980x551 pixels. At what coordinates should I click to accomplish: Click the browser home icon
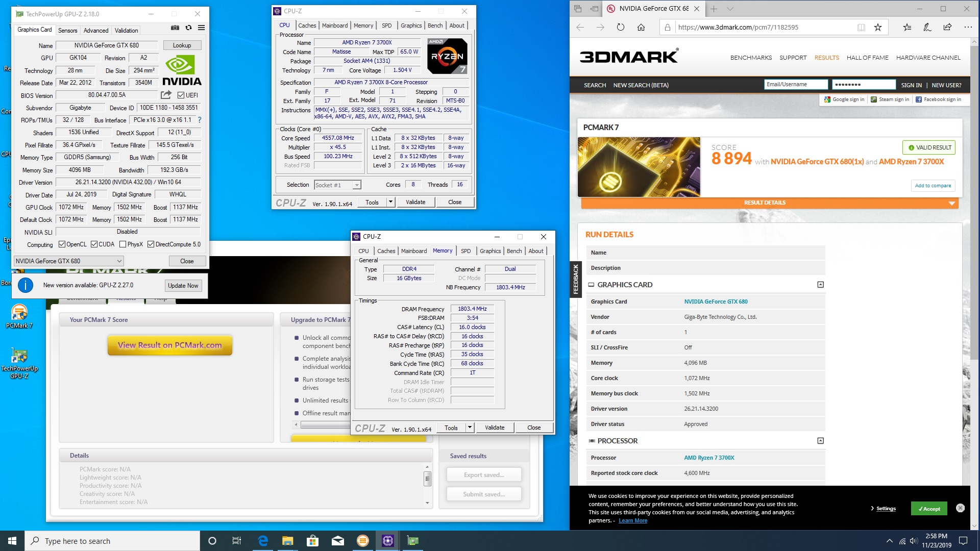tap(641, 27)
